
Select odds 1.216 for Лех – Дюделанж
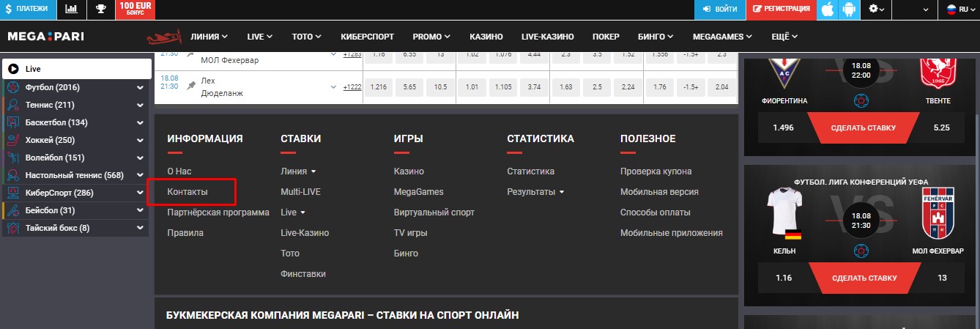(x=378, y=87)
